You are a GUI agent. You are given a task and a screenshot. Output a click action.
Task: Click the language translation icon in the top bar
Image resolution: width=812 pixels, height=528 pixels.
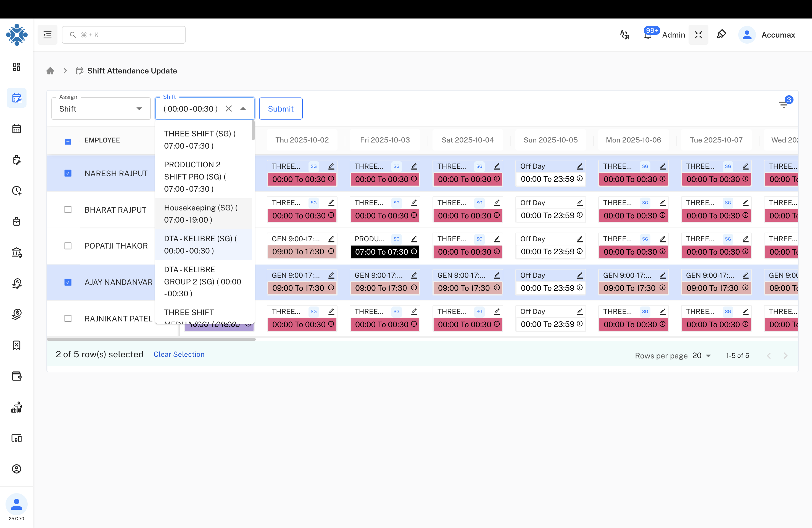(624, 35)
